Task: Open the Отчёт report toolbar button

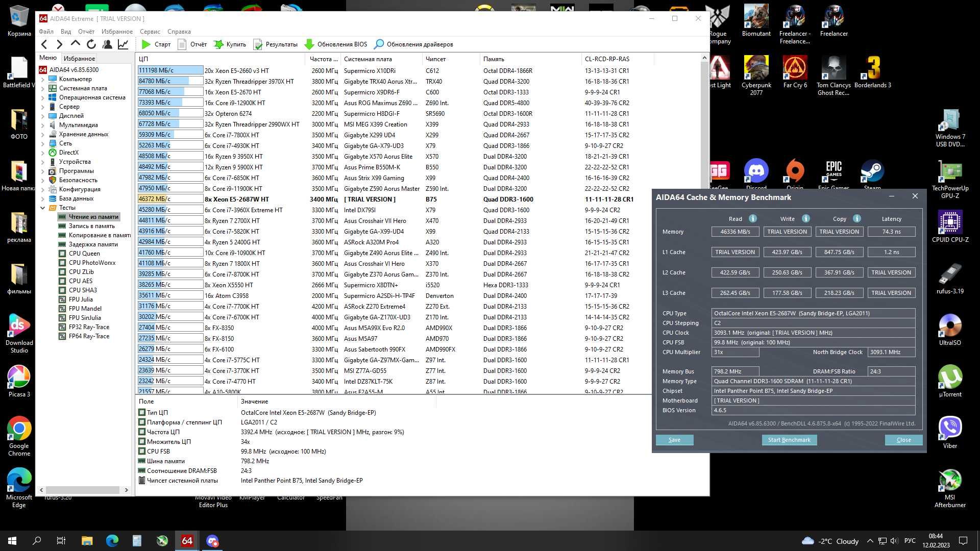Action: tap(192, 44)
